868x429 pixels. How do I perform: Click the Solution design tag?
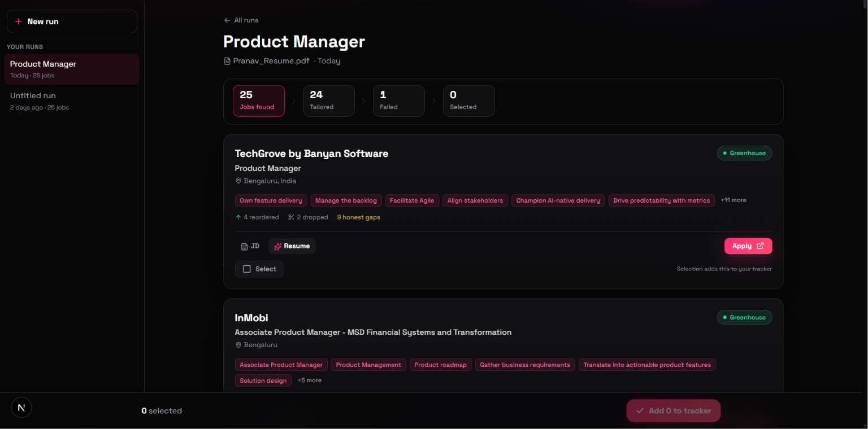coord(263,380)
